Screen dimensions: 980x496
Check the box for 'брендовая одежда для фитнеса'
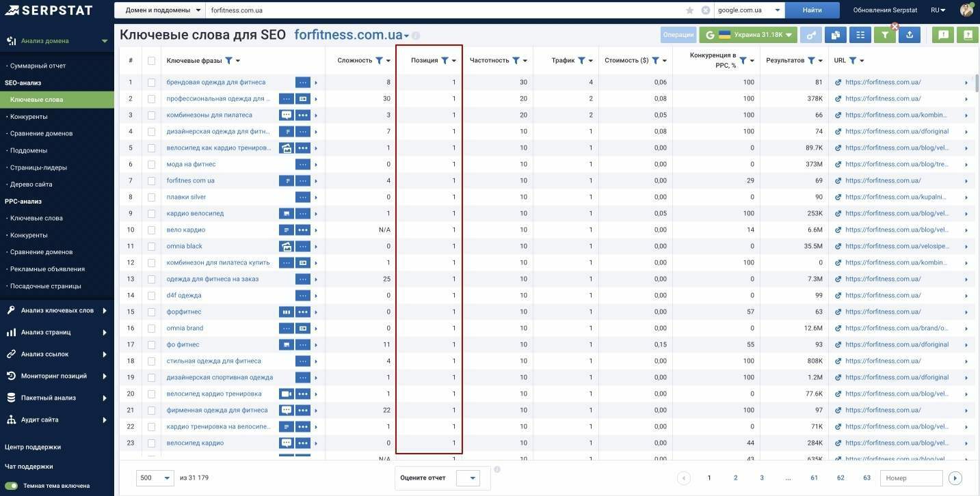click(151, 82)
